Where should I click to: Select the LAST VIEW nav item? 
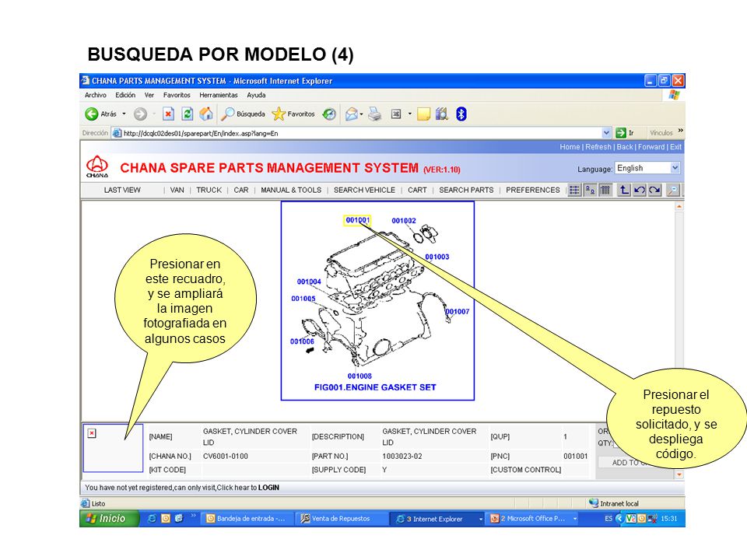[122, 190]
